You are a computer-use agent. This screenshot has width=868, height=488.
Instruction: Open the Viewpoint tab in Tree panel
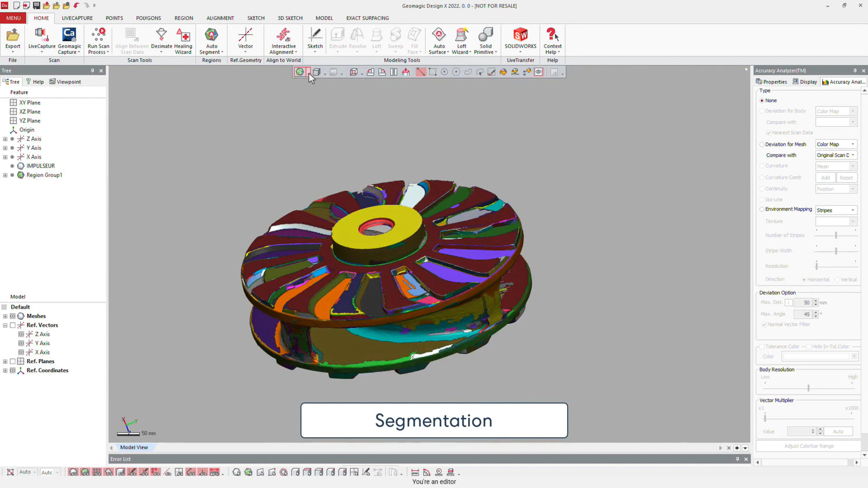[65, 82]
